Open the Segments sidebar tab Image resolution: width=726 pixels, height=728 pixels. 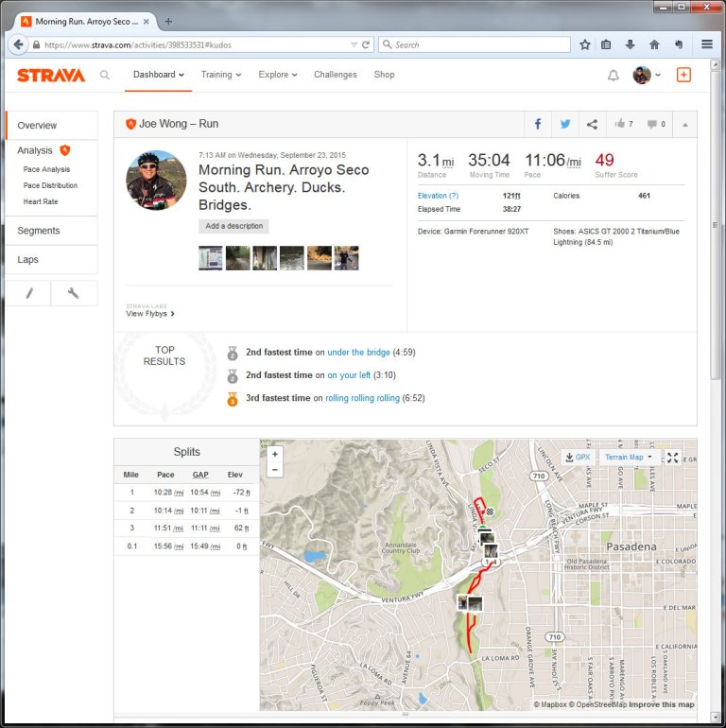pos(52,231)
